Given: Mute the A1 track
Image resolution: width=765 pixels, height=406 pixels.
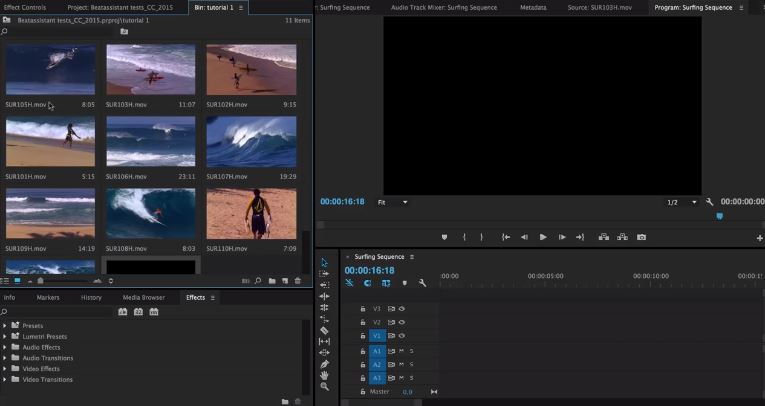Looking at the screenshot, I should pyautogui.click(x=402, y=351).
